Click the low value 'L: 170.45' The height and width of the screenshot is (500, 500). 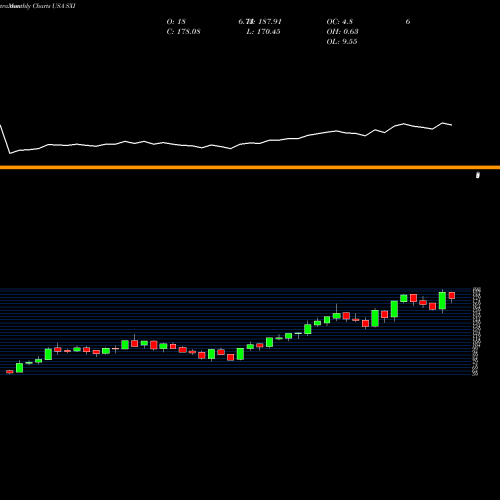(263, 32)
